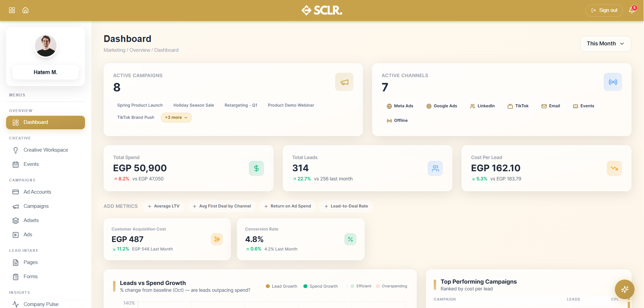This screenshot has height=308, width=644.
Task: Click the Ads play icon in sidebar
Action: (16, 235)
